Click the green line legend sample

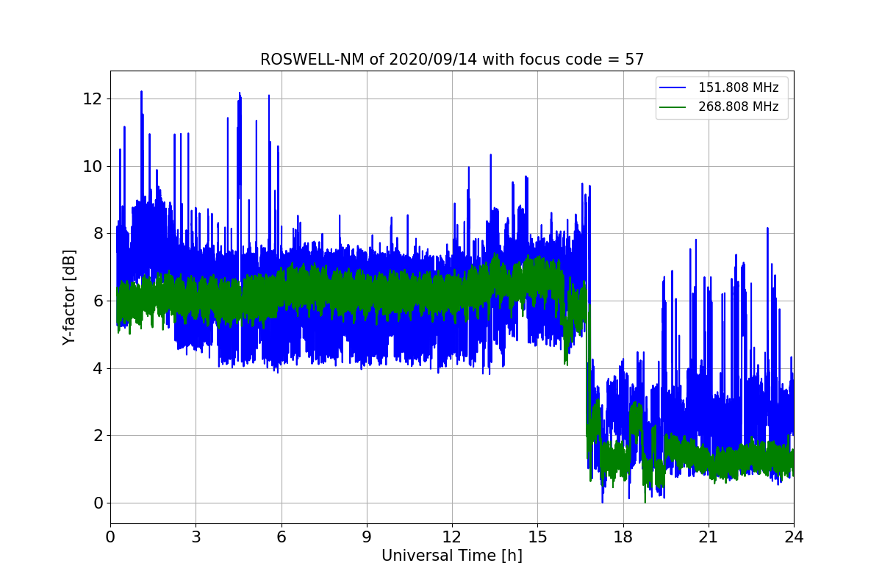673,107
